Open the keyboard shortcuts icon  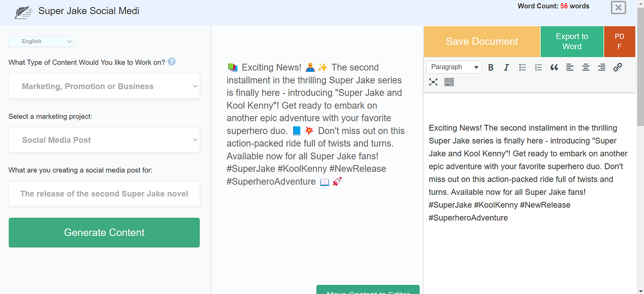pos(449,82)
